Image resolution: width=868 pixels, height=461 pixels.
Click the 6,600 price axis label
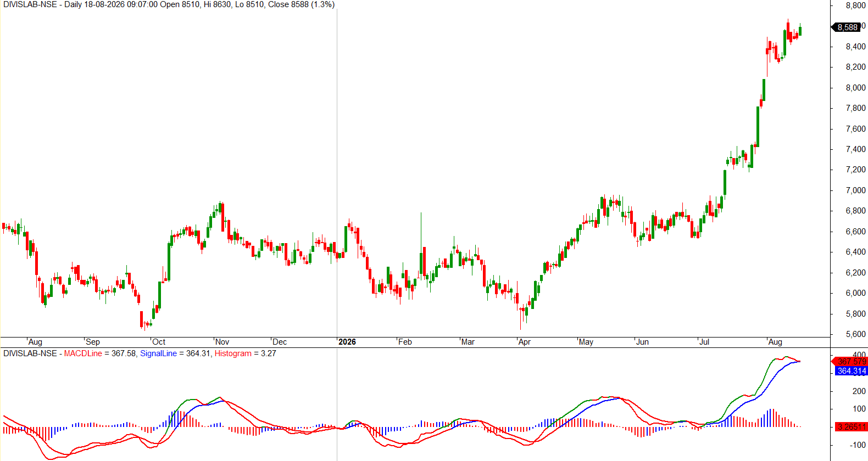(856, 232)
